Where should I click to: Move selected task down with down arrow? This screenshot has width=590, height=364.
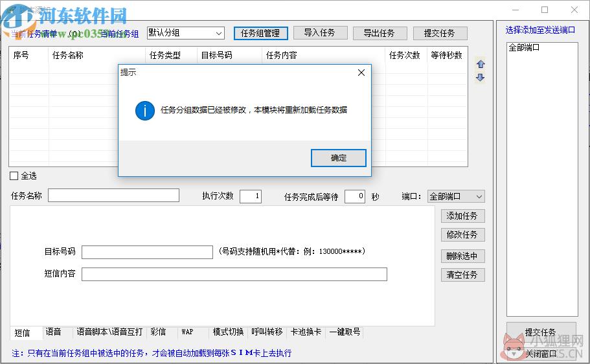(480, 78)
